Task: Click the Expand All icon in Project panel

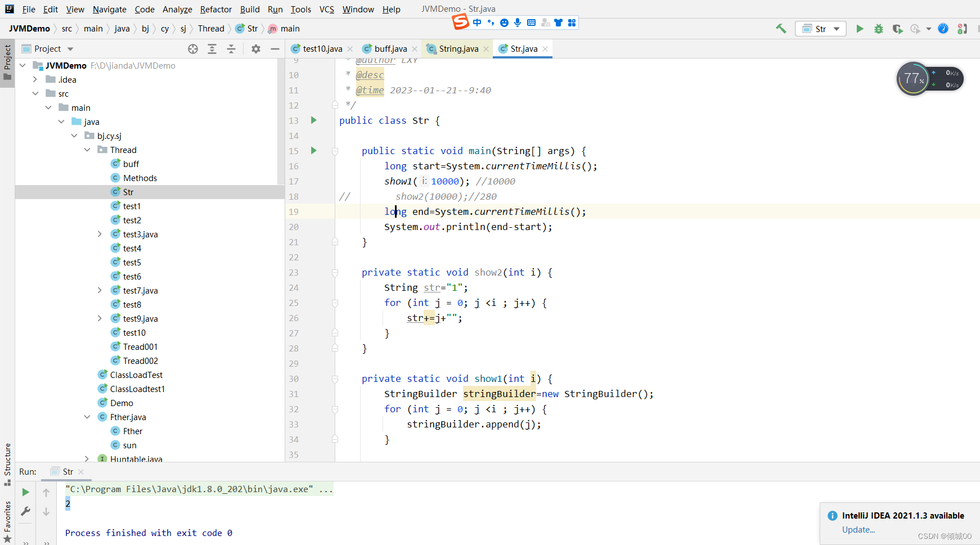Action: pos(212,49)
